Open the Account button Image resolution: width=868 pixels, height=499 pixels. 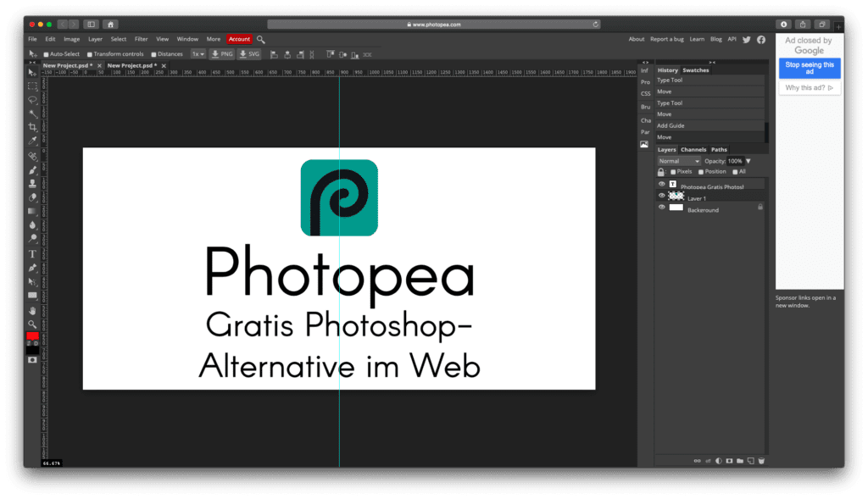[x=239, y=39]
